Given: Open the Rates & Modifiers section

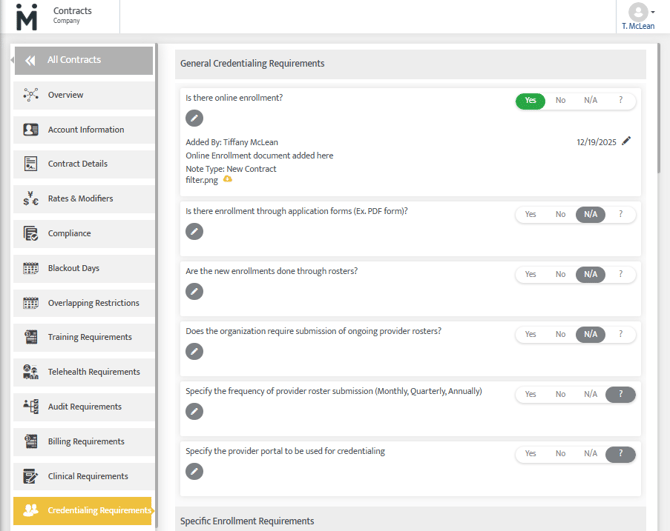Looking at the screenshot, I should [80, 199].
